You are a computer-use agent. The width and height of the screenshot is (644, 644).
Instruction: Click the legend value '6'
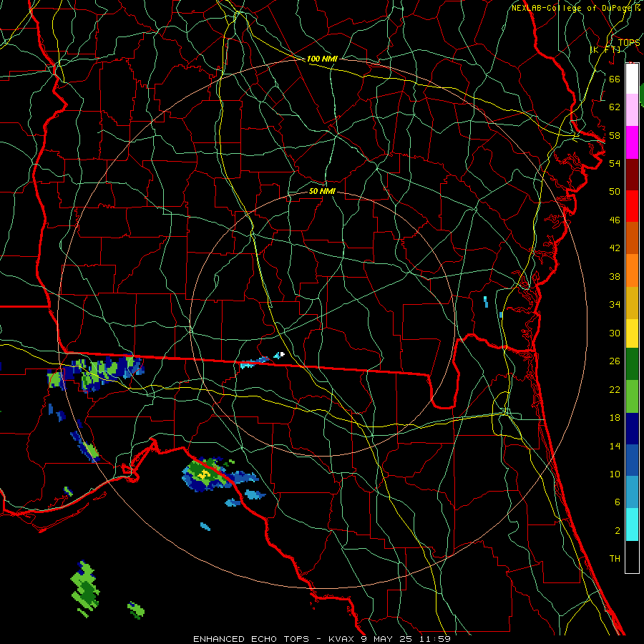(x=617, y=502)
